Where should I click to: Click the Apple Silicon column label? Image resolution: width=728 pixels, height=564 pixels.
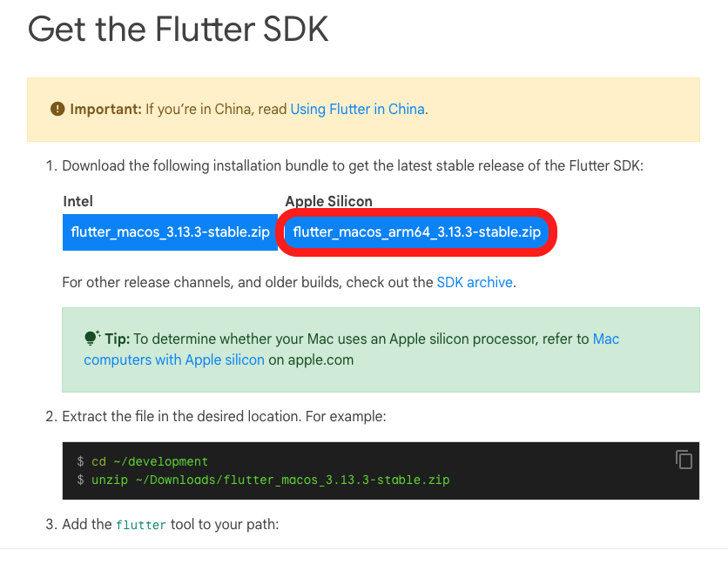(328, 201)
